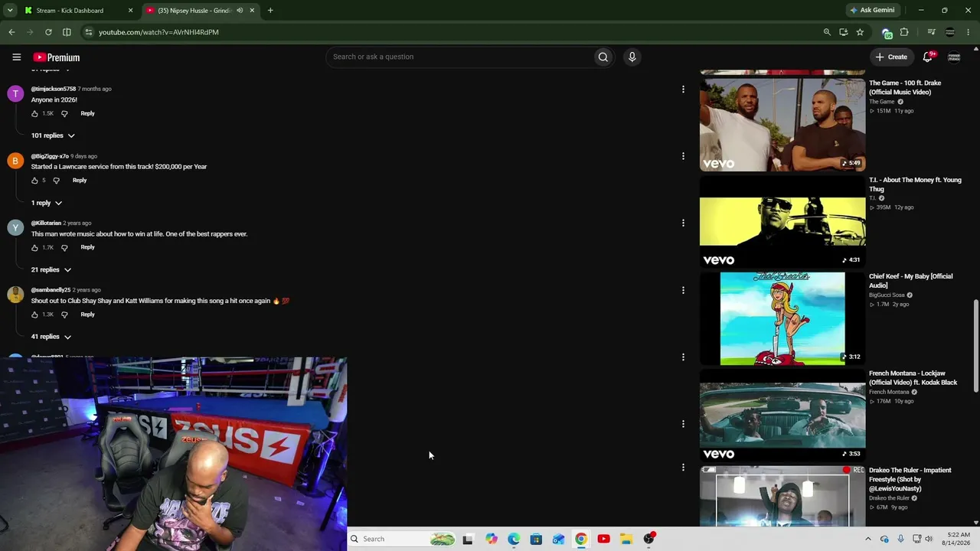Open the Chrome tab search dropdown

point(10,11)
